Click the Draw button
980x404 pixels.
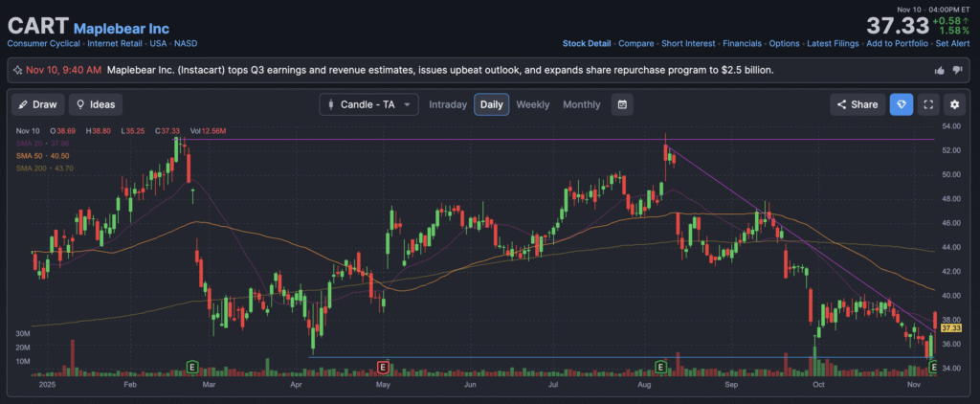37,104
